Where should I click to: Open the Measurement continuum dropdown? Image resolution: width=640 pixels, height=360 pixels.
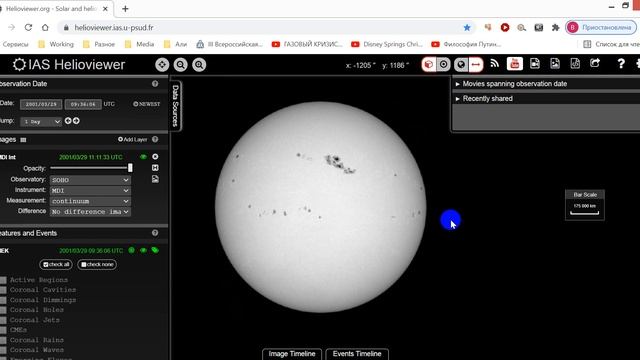90,201
